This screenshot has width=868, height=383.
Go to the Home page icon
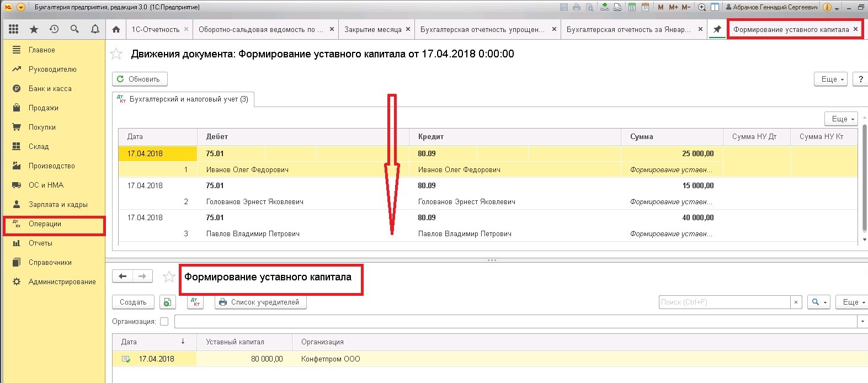click(x=116, y=29)
